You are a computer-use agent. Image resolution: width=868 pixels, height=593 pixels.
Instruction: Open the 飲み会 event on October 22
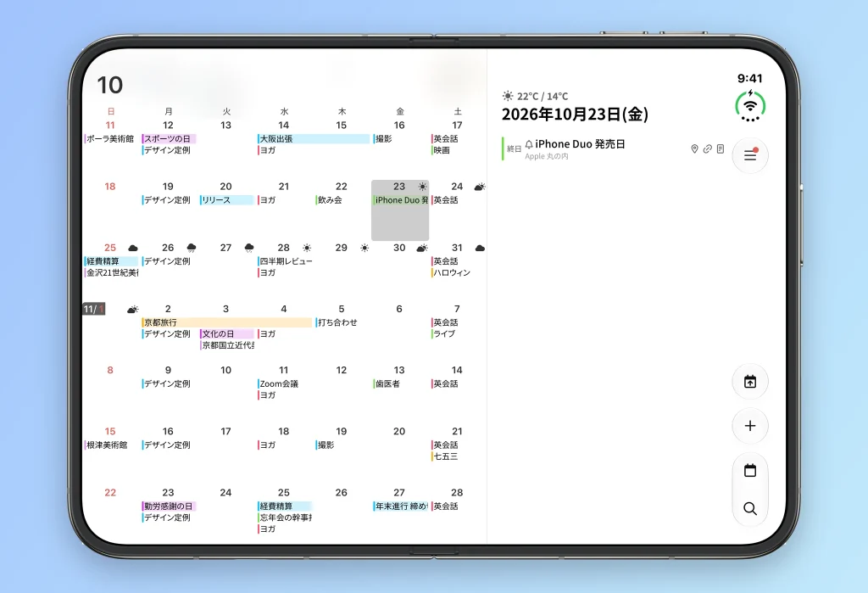tap(330, 200)
